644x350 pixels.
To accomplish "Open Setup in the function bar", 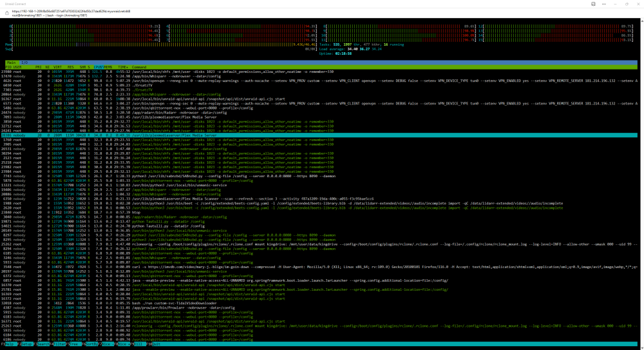I will click(x=26, y=344).
